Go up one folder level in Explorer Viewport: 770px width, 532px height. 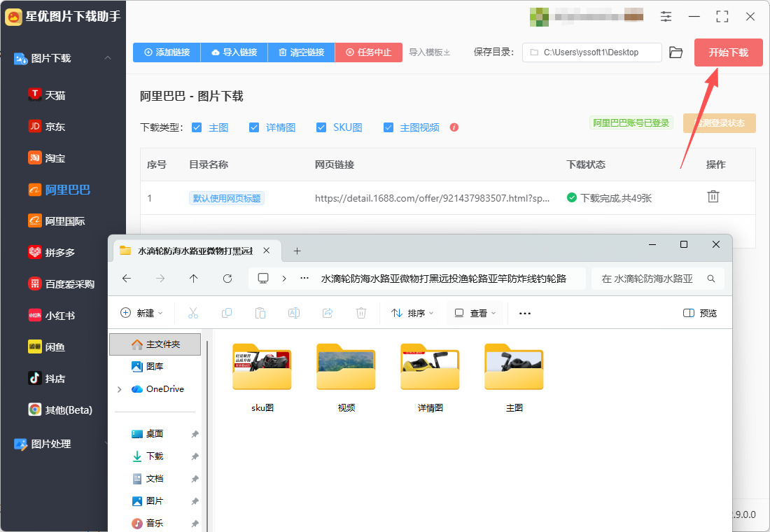193,279
